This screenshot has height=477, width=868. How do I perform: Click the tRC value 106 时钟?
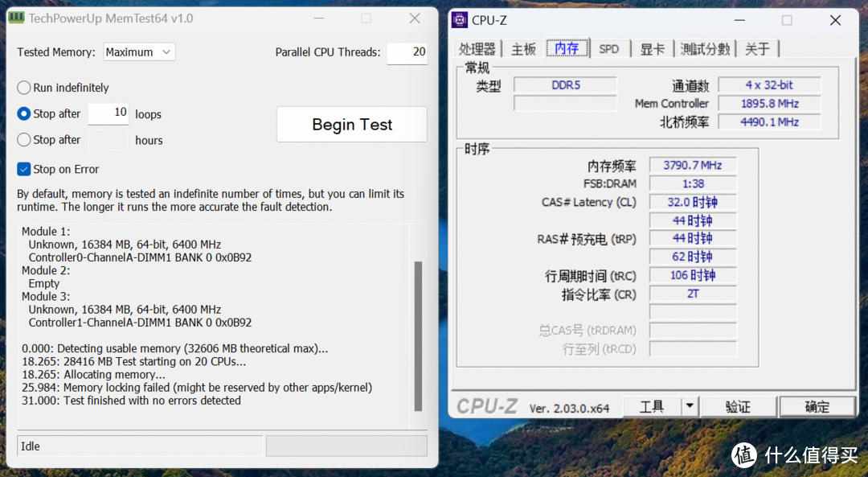(693, 275)
